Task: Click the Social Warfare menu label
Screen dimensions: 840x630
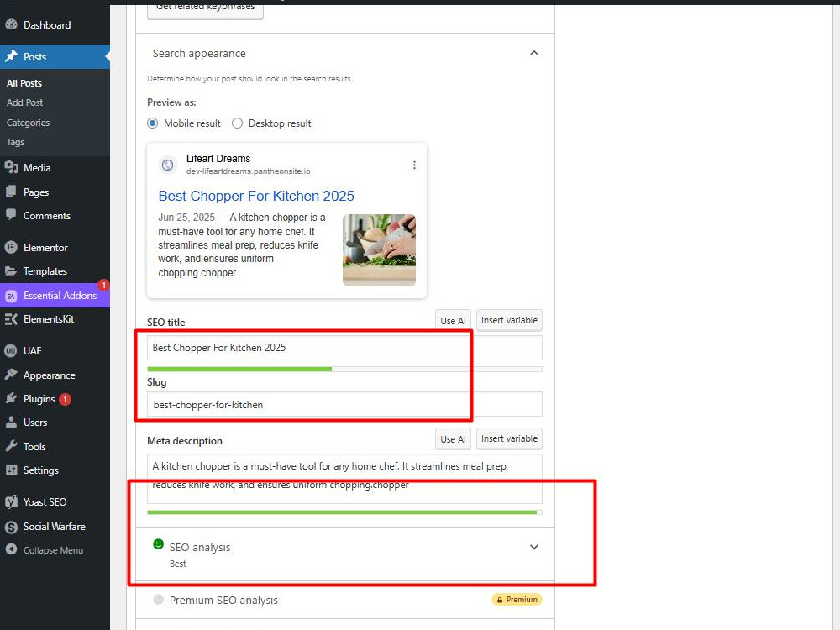Action: tap(54, 527)
